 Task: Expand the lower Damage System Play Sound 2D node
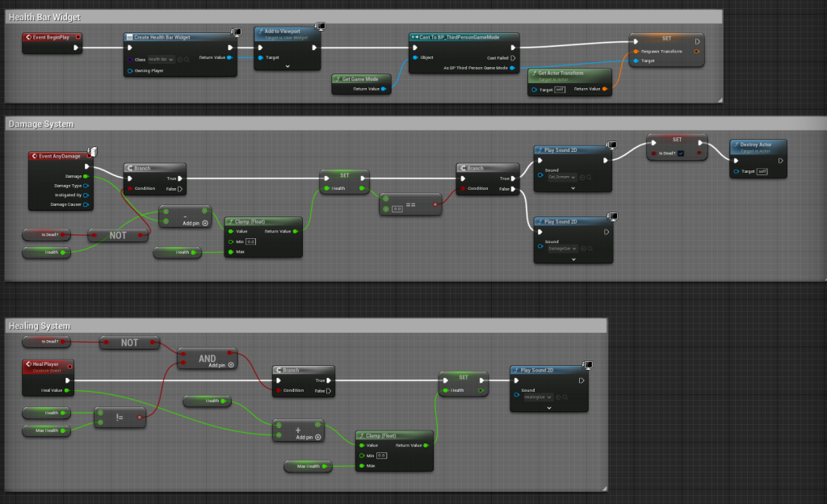(x=573, y=260)
